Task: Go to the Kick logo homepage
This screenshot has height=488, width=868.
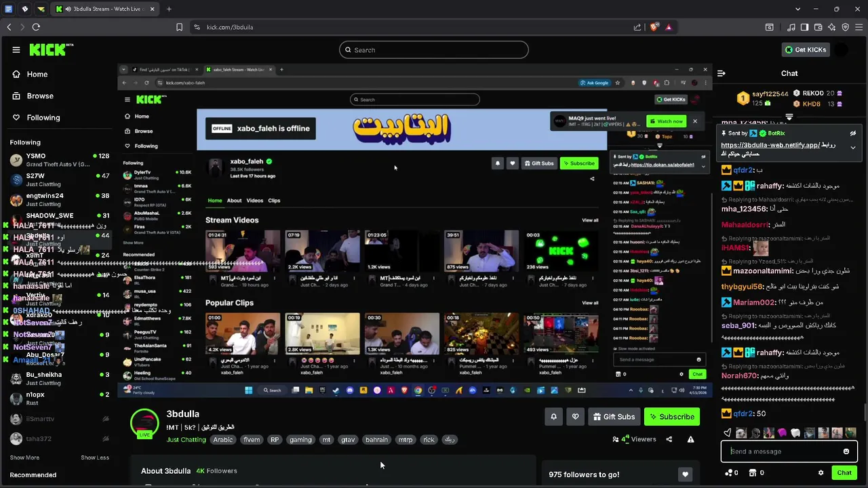Action: 51,49
